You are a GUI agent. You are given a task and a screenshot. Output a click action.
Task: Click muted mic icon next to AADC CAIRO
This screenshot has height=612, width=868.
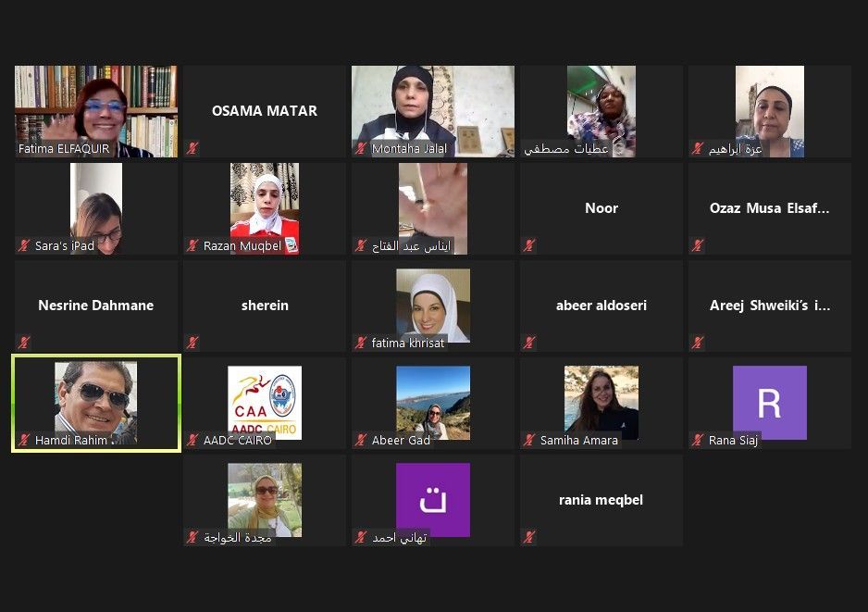(193, 440)
